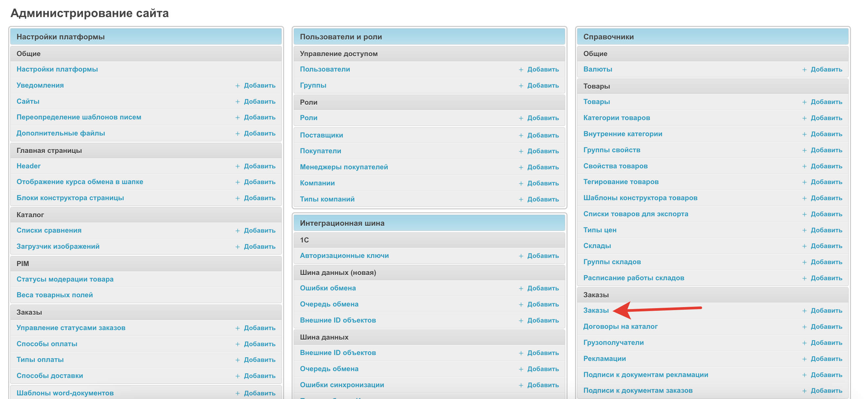Click plus icon in Авторизационные ключи row
868x399 pixels.
coord(521,256)
